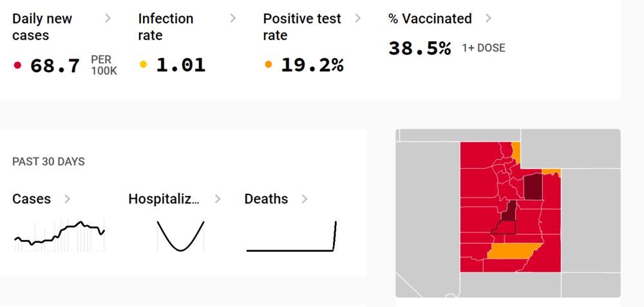Click the chevron next to Cases
The image size is (644, 307).
[68, 199]
